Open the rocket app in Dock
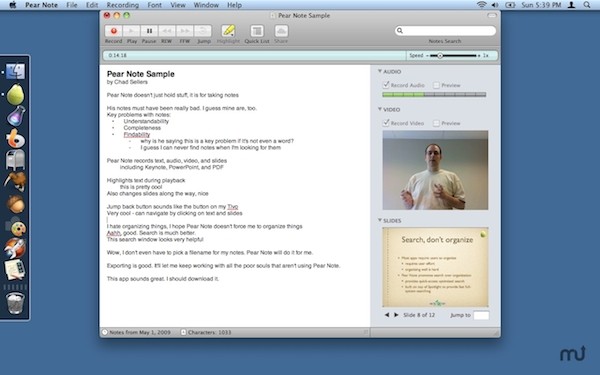This screenshot has height=375, width=600. (15, 248)
